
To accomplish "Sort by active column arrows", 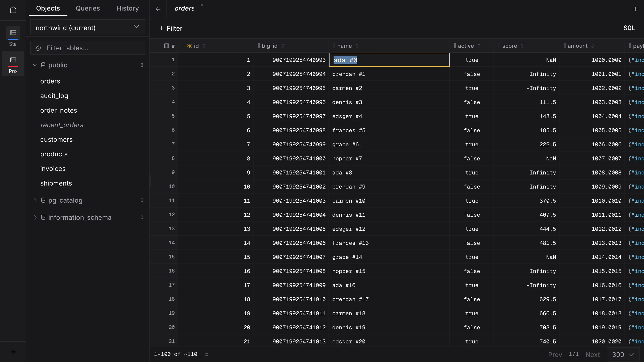I will tap(479, 46).
